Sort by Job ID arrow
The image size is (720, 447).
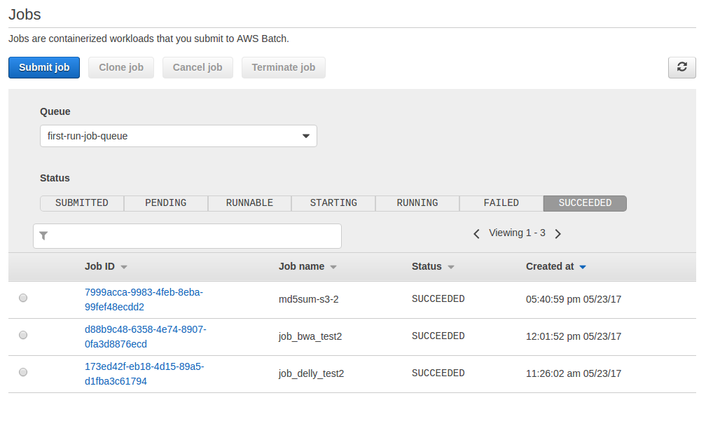coord(124,267)
